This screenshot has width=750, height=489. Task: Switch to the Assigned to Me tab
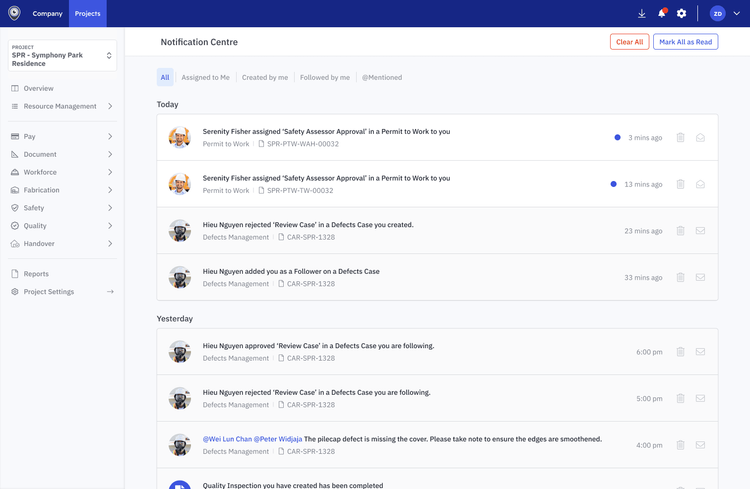[205, 77]
